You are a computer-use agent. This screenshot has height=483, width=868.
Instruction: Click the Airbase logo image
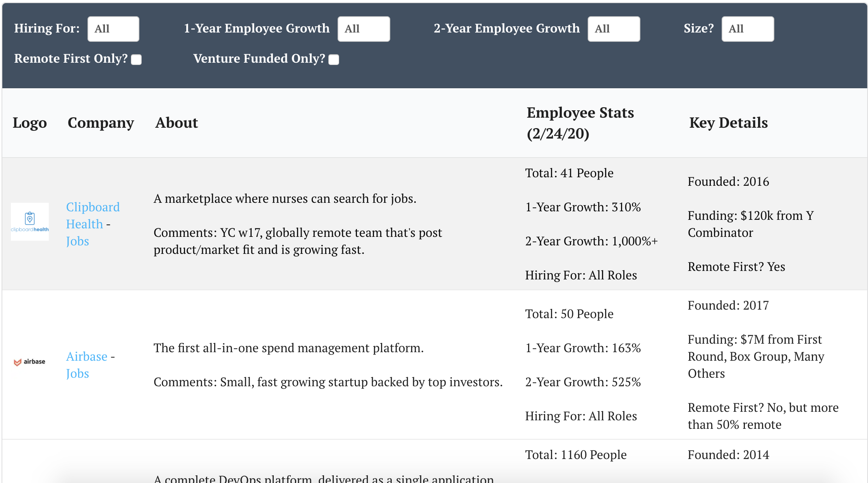tap(30, 362)
